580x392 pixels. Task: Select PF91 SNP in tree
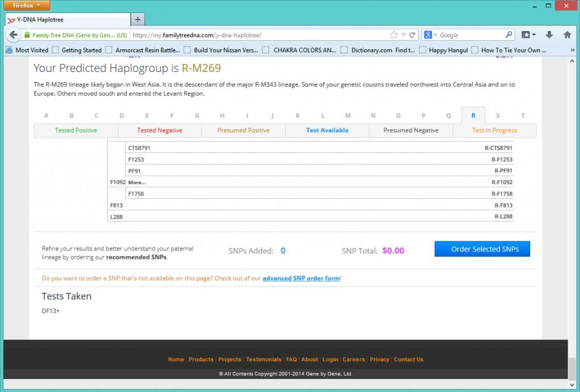134,171
